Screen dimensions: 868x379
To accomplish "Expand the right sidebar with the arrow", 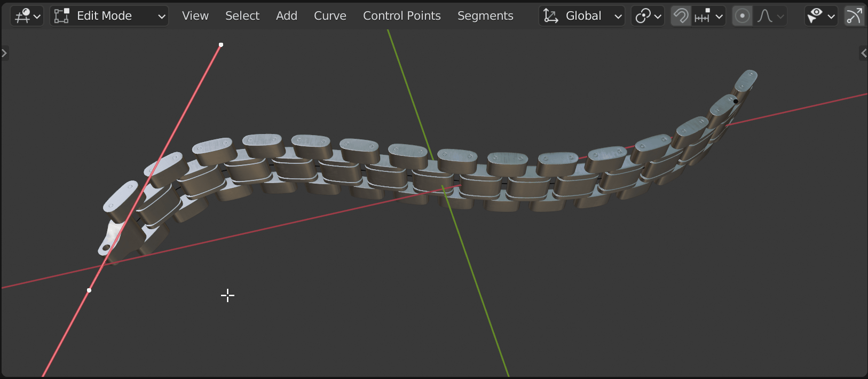I will [x=863, y=53].
